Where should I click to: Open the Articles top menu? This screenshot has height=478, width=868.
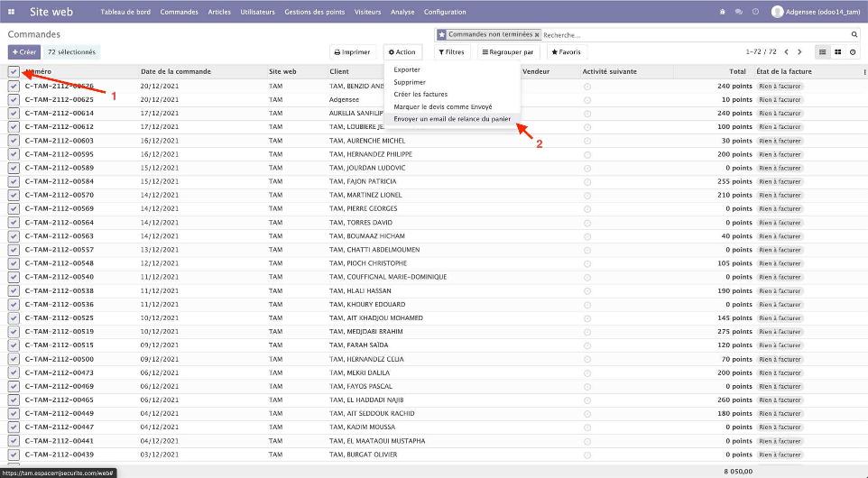pyautogui.click(x=219, y=12)
